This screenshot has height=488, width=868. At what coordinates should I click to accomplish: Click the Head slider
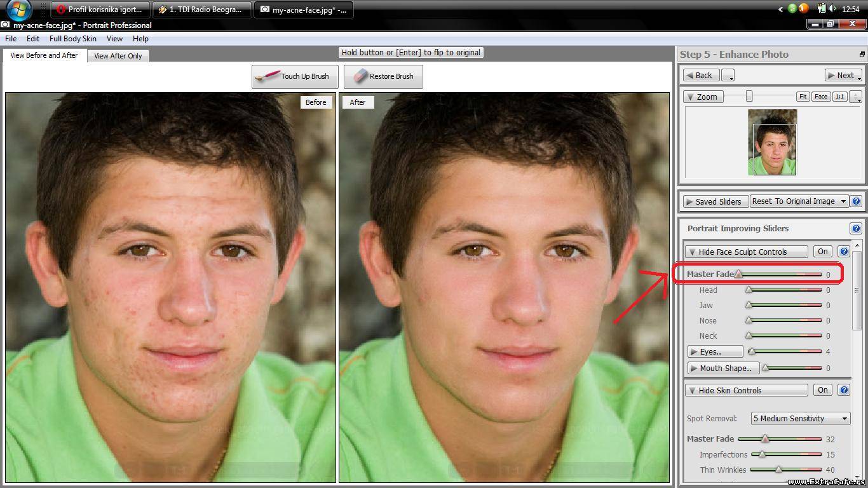pos(784,290)
